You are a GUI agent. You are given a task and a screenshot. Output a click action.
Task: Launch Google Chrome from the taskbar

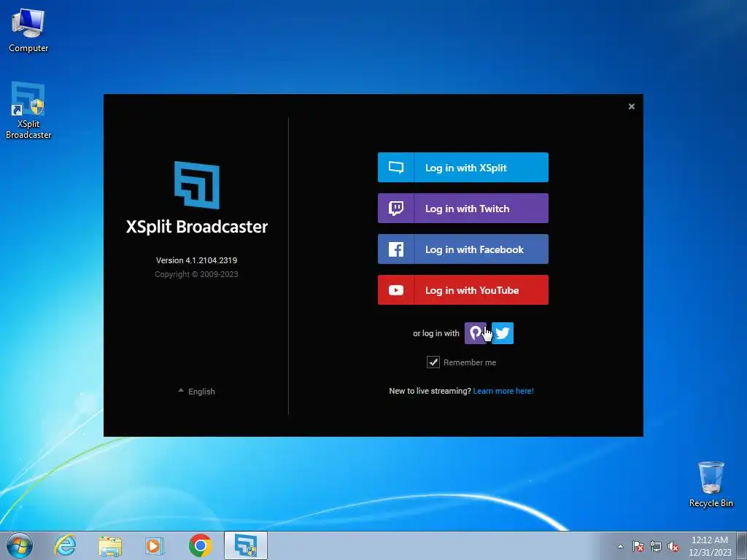[x=200, y=545]
